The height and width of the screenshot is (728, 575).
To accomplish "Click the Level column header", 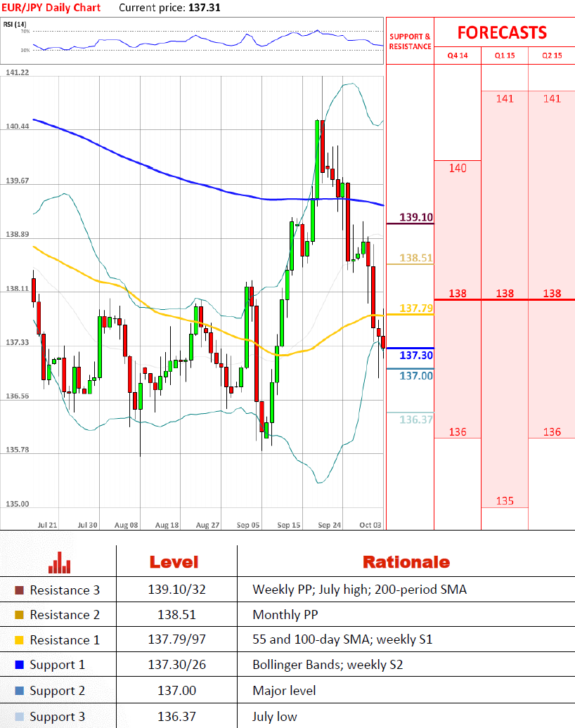I will [174, 562].
